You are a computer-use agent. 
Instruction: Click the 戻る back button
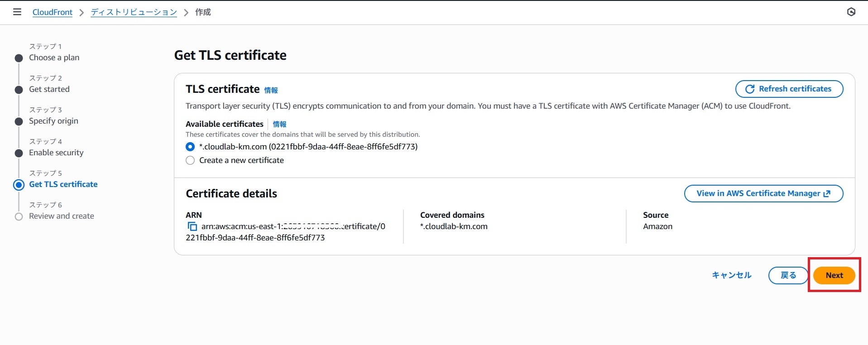tap(788, 275)
